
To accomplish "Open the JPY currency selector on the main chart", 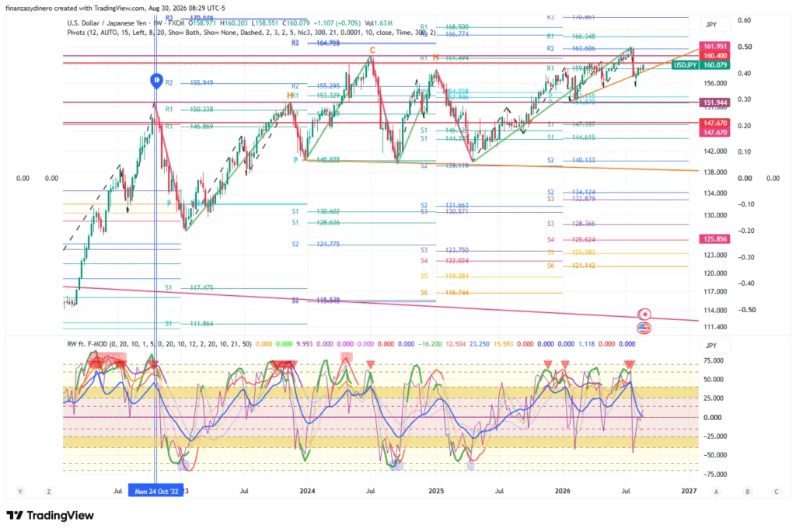I will (715, 24).
